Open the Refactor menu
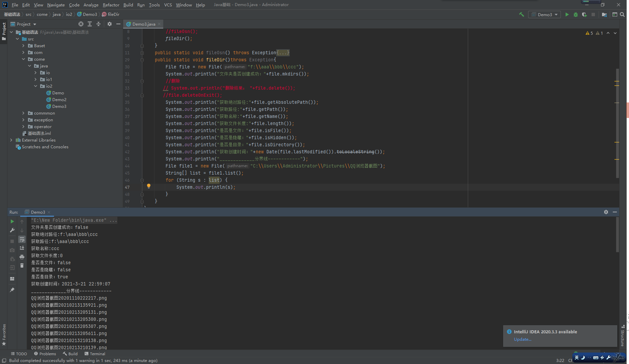629x364 pixels. point(111,5)
